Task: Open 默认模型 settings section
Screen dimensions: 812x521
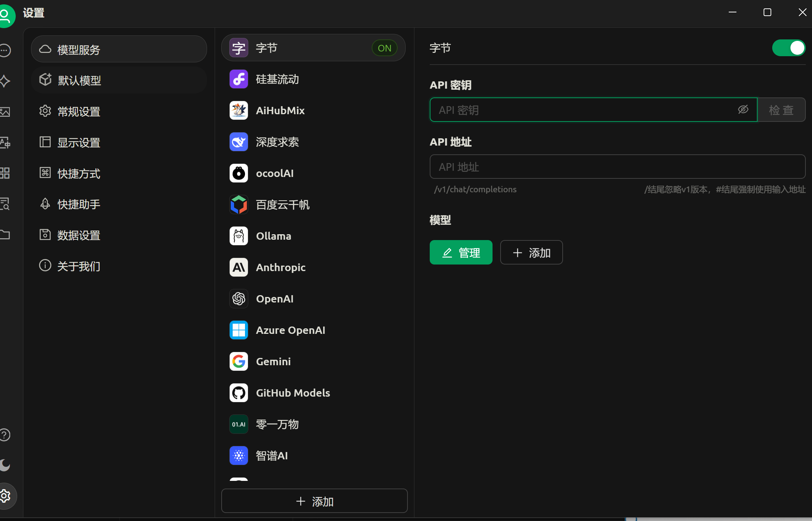Action: 119,80
